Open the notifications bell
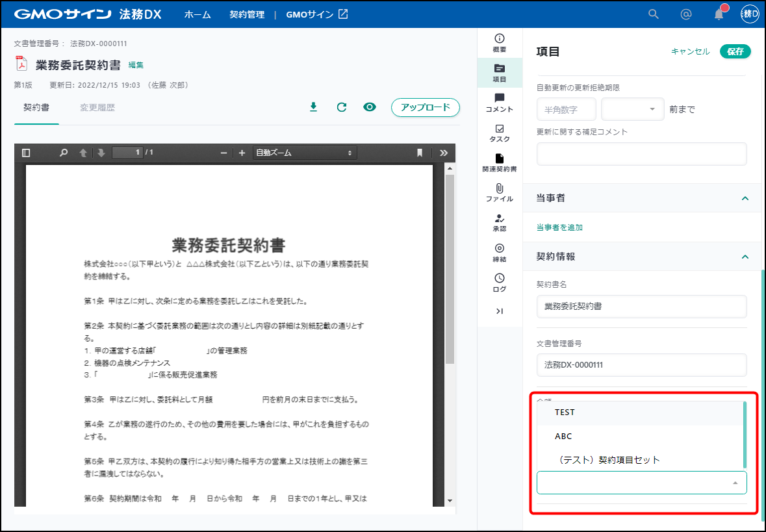766x532 pixels. pyautogui.click(x=719, y=14)
